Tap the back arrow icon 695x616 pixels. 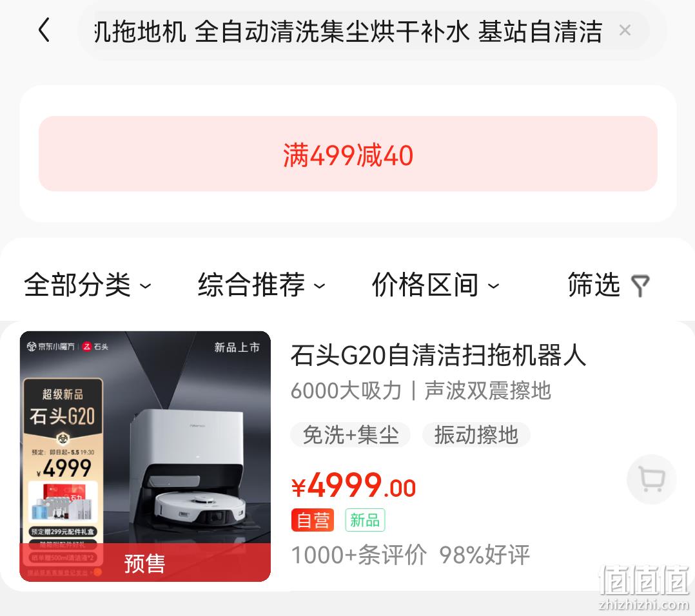(x=44, y=30)
